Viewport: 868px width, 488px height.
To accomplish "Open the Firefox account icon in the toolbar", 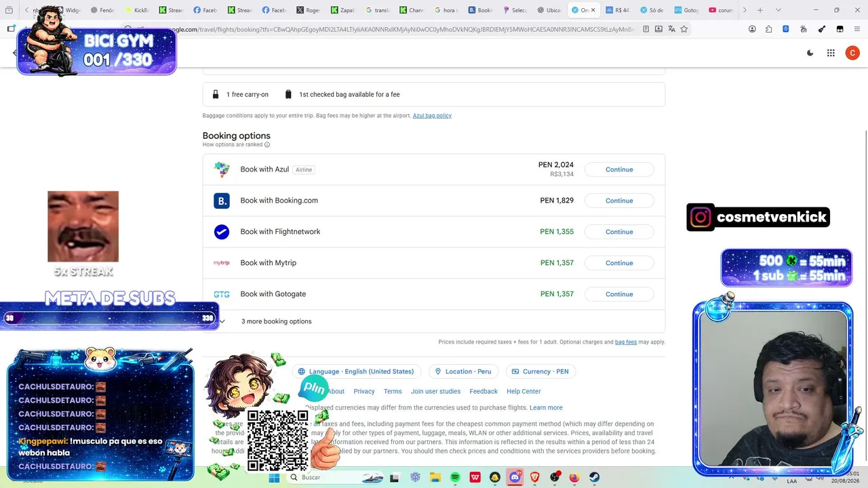I will tap(752, 29).
